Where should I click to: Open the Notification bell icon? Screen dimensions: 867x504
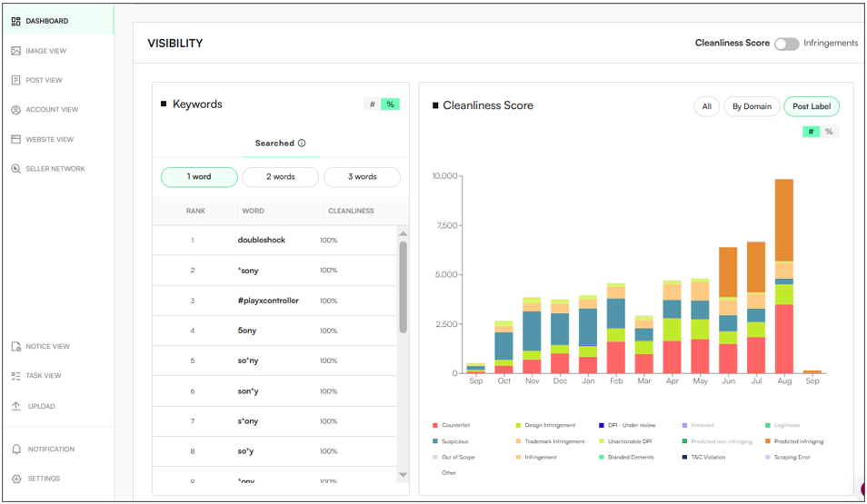click(16, 450)
